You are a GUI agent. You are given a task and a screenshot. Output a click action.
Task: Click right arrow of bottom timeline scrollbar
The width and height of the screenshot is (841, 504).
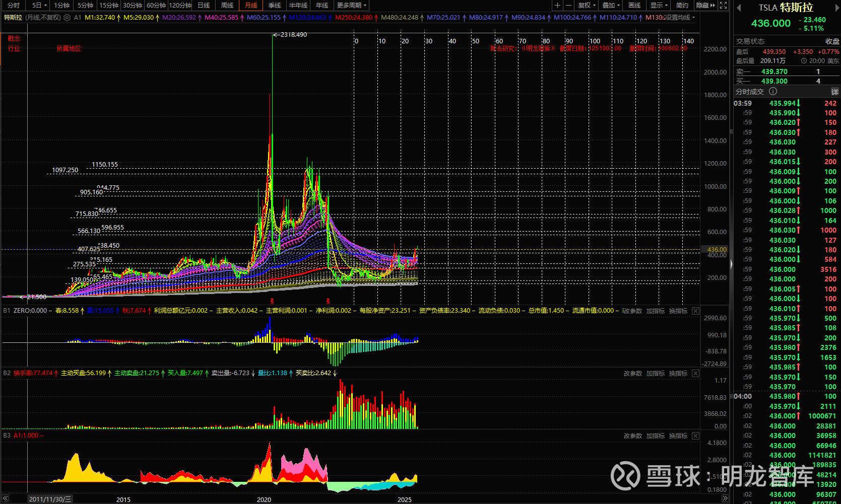725,498
